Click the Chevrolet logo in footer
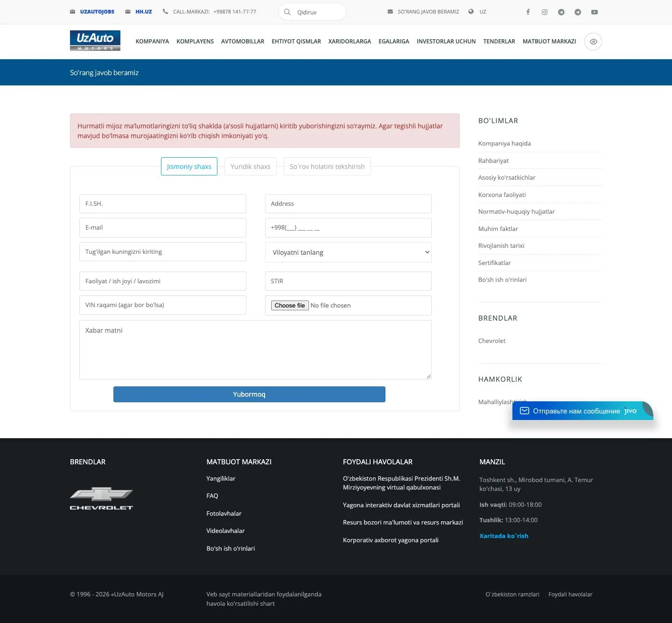Screen dimensions: 672x623 [101, 498]
